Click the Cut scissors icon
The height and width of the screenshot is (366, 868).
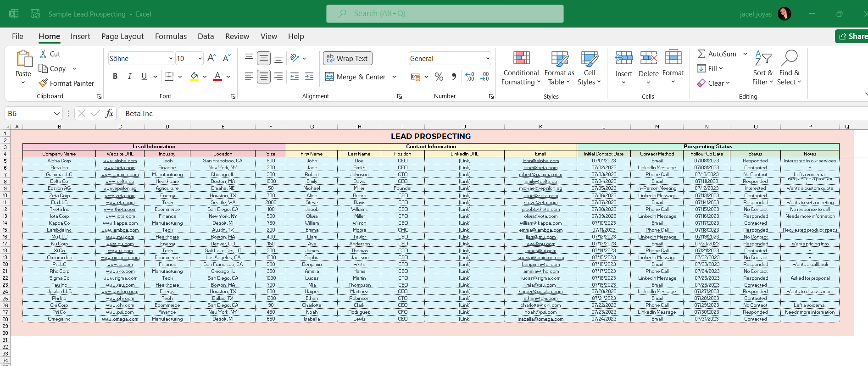[44, 54]
